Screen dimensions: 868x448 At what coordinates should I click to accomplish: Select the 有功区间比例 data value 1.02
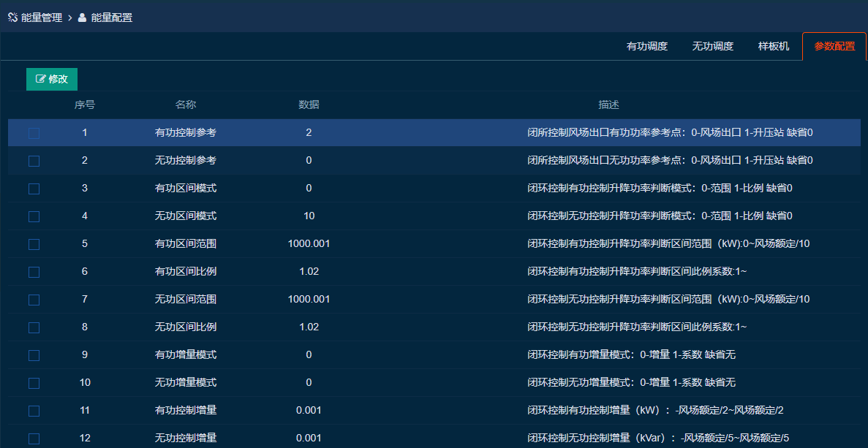click(309, 271)
